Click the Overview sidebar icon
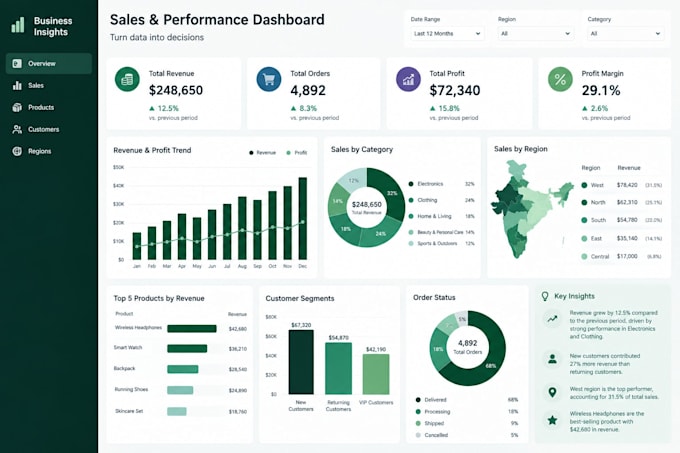This screenshot has width=680, height=453. 17,64
